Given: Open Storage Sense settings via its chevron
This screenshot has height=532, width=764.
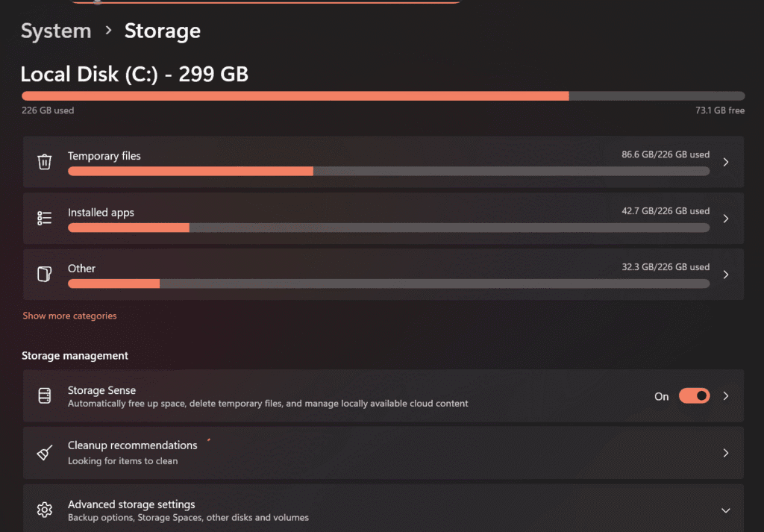Looking at the screenshot, I should click(x=725, y=395).
